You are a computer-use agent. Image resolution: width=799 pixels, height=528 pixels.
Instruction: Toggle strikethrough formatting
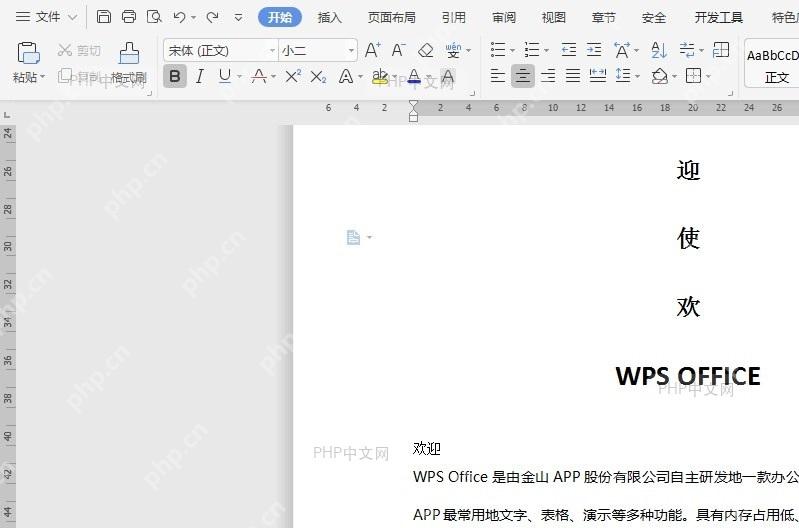pyautogui.click(x=259, y=76)
